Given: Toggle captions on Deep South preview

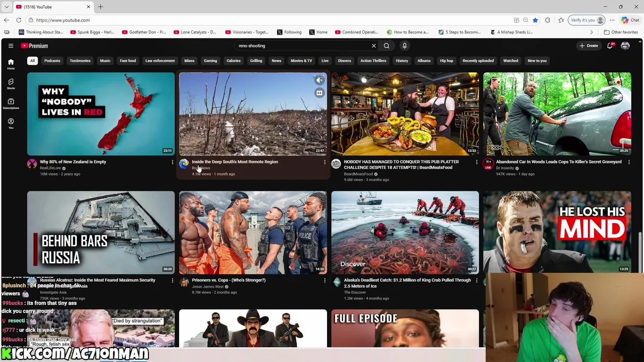Looking at the screenshot, I should tap(319, 93).
